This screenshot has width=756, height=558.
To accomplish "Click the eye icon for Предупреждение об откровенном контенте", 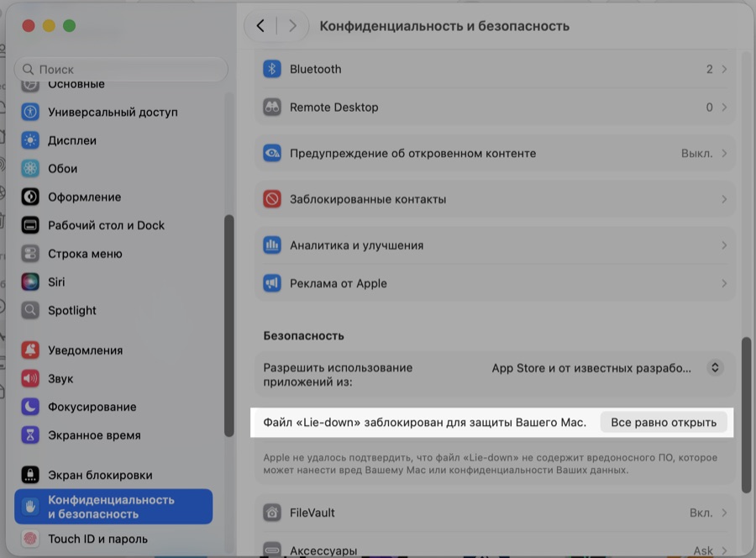I will point(272,153).
